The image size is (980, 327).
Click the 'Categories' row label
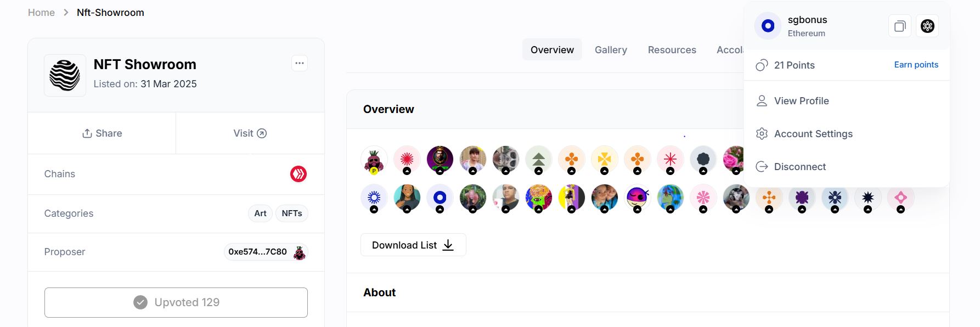[69, 213]
